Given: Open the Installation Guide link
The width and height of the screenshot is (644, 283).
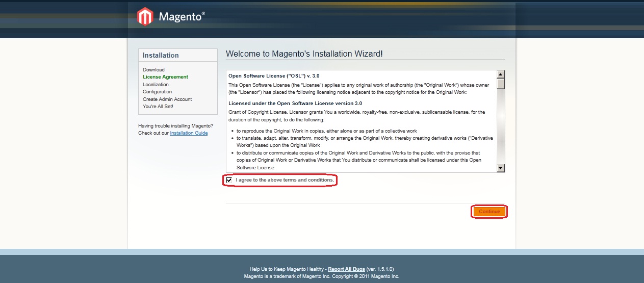Looking at the screenshot, I should [189, 133].
